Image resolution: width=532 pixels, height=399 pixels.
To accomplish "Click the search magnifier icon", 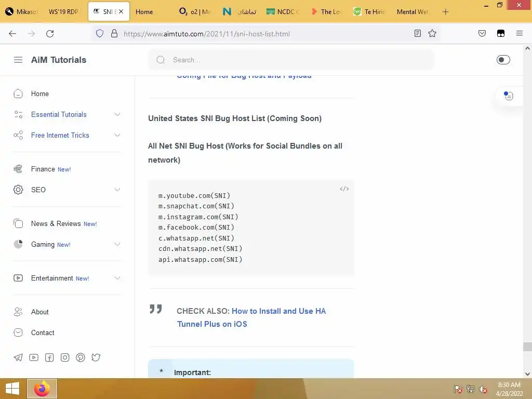I will coord(161,60).
